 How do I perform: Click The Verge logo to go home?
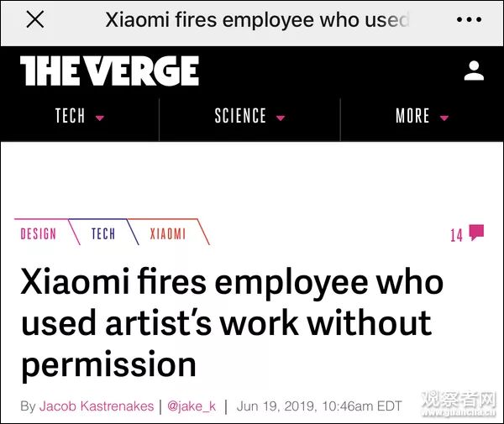coord(109,71)
